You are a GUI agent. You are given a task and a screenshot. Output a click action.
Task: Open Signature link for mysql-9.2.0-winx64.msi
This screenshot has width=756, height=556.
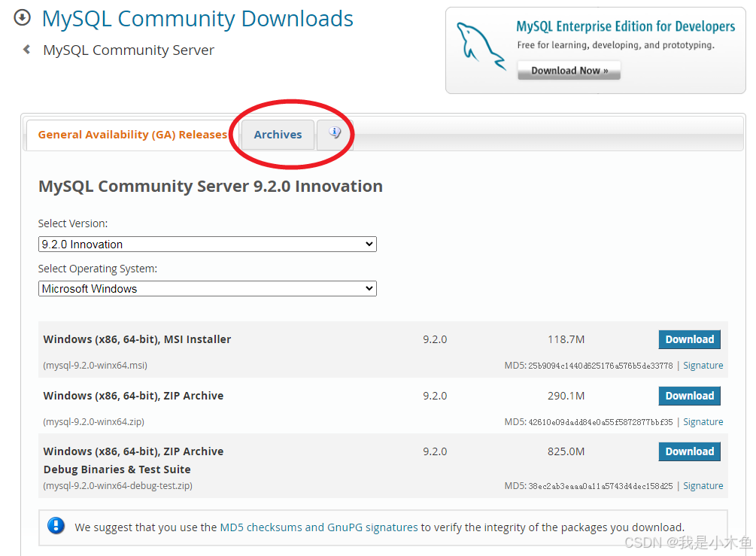coord(703,366)
